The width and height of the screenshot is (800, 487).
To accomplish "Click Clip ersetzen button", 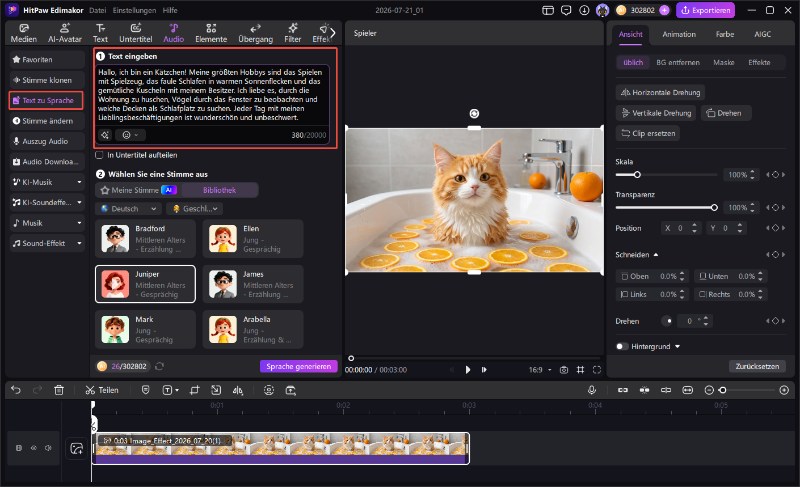I will tap(648, 133).
